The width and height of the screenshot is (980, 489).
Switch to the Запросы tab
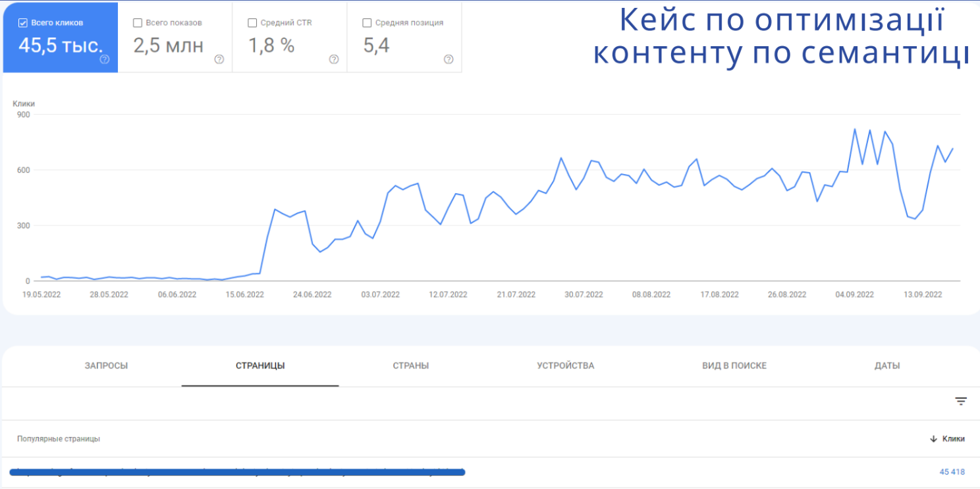106,366
